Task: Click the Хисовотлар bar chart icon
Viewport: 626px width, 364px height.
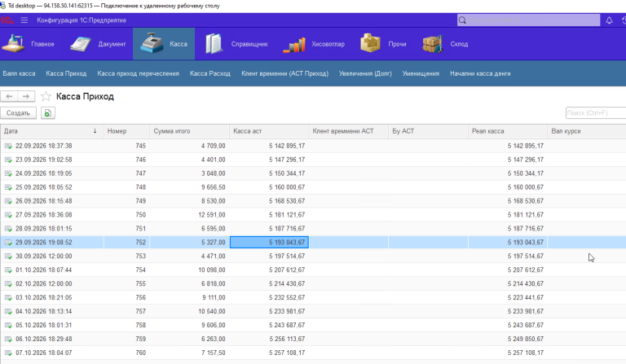Action: pos(294,45)
